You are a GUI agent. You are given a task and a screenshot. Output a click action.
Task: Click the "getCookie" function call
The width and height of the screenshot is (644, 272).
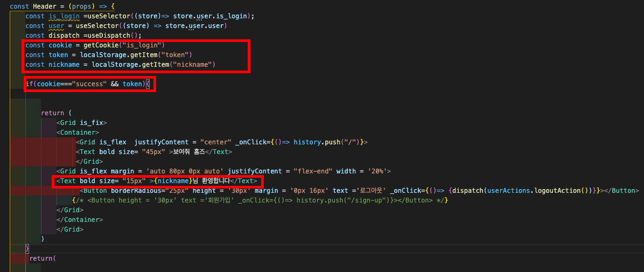(101, 45)
